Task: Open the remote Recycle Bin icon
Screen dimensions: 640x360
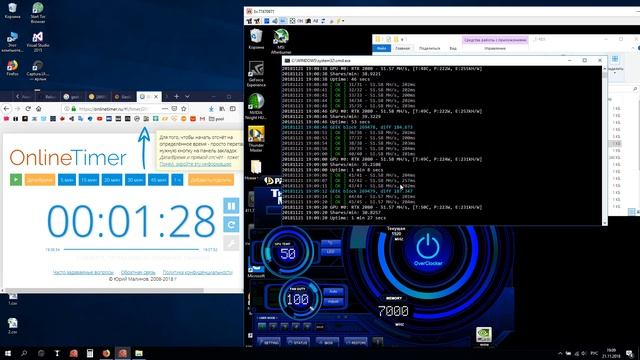Action: coord(256,39)
